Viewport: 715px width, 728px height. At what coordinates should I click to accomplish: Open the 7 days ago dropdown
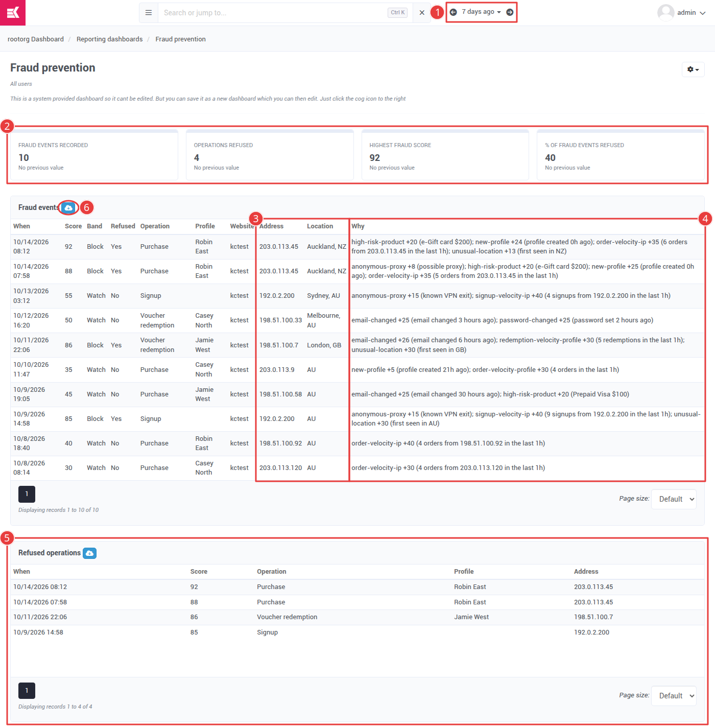click(x=481, y=12)
